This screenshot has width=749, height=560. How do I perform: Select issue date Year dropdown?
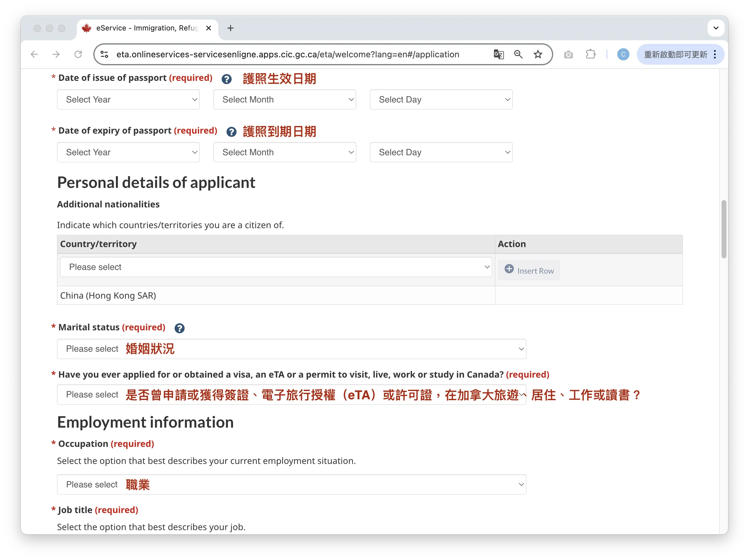[128, 99]
